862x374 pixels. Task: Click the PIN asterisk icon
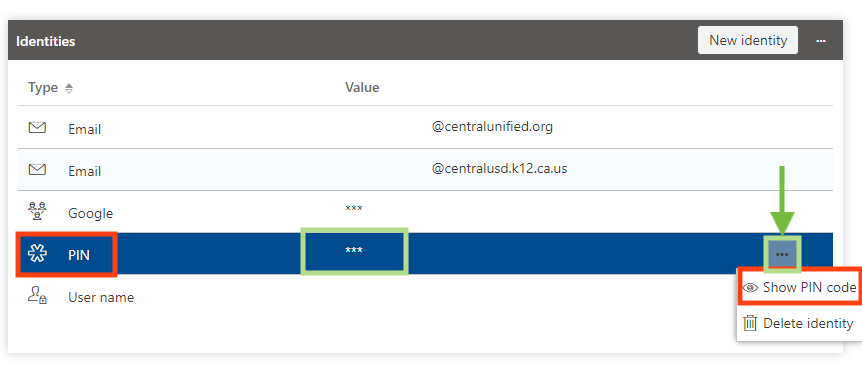click(x=37, y=254)
